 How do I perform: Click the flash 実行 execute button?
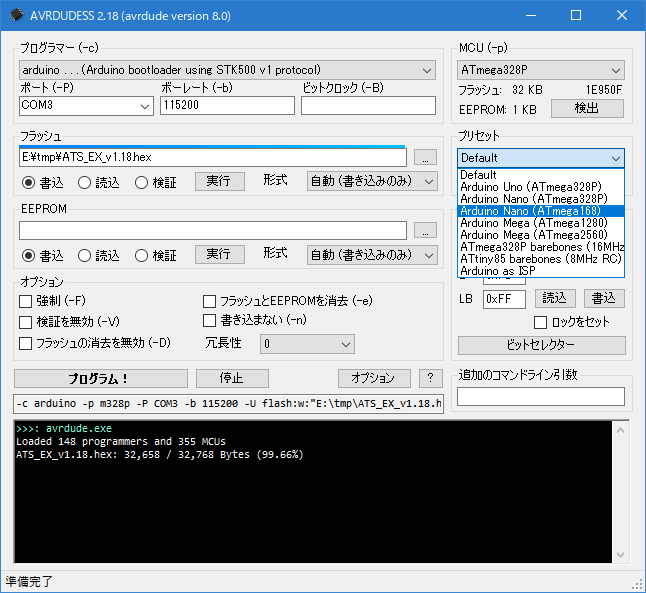click(220, 181)
